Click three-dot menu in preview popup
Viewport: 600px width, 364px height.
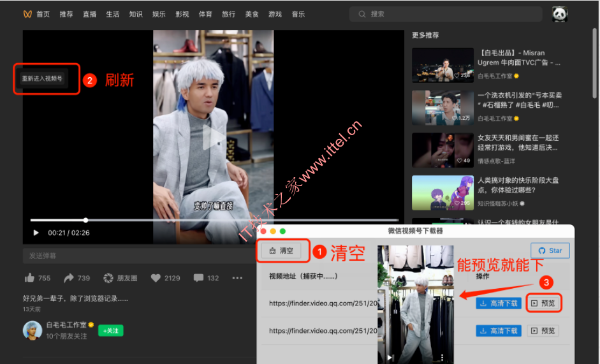click(442, 357)
